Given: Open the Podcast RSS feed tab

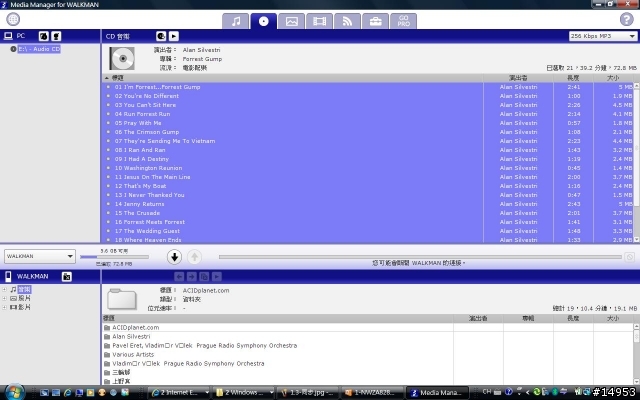Looking at the screenshot, I should coord(347,21).
